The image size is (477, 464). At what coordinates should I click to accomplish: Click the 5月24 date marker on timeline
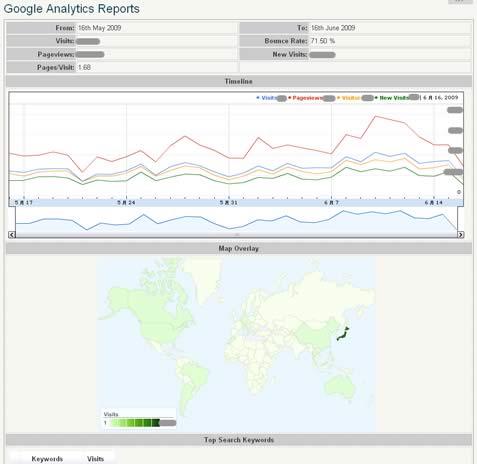tap(126, 202)
